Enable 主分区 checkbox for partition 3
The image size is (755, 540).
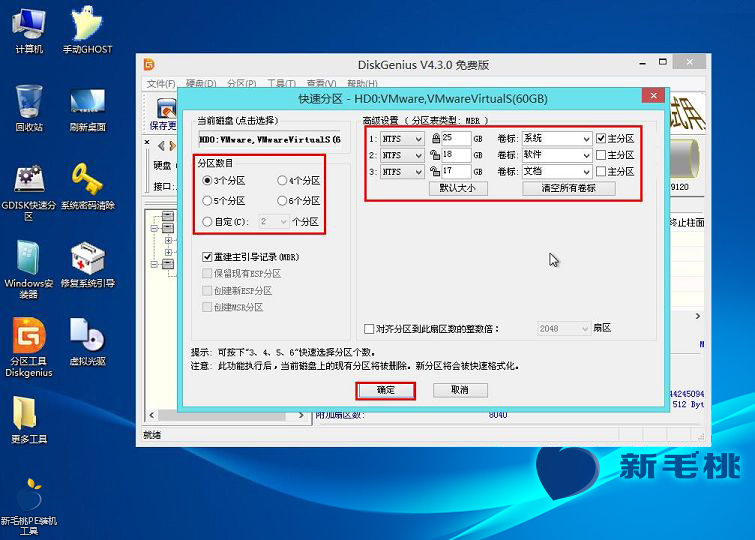point(601,171)
